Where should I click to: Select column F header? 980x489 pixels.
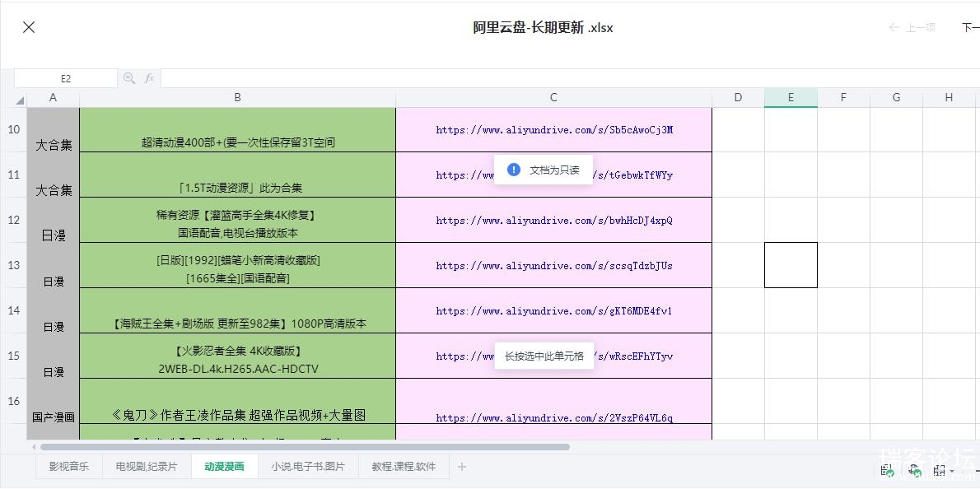844,97
